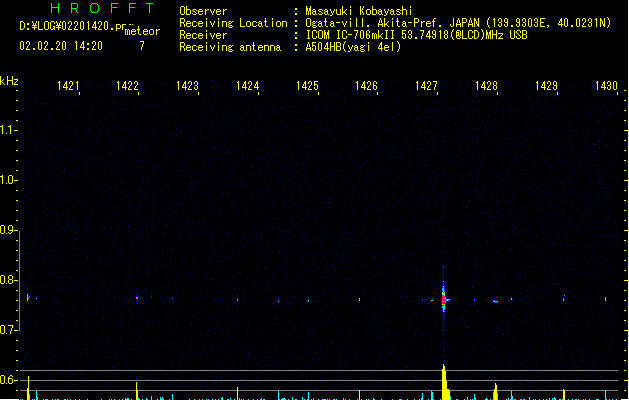Click time axis label 1422
This screenshot has height=400, width=629.
pos(127,86)
